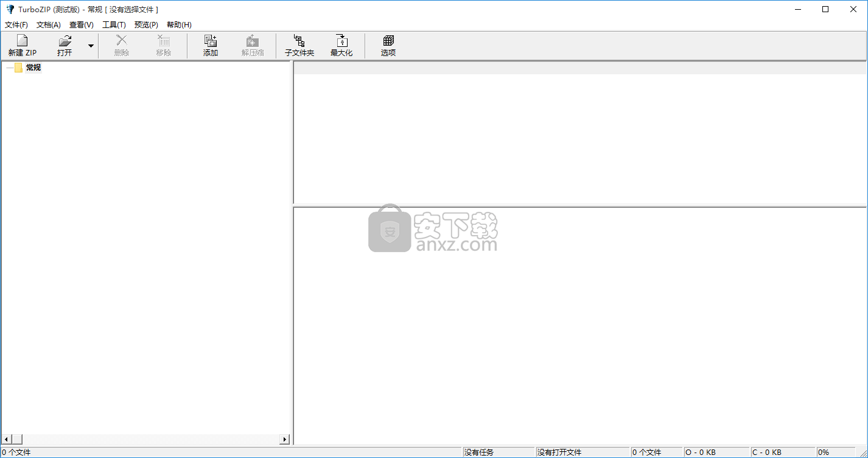Screen dimensions: 868x458
Task: Expand the dropdown arrow beside 打开
Action: coord(91,46)
